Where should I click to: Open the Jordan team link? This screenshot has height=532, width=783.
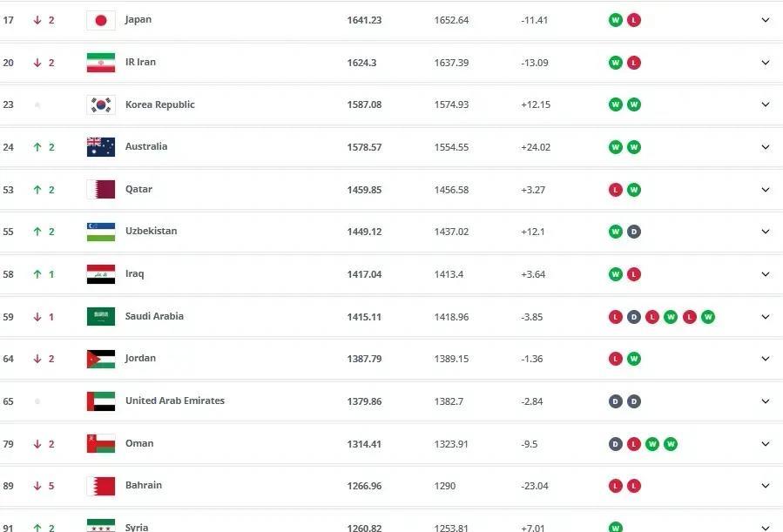coord(140,359)
